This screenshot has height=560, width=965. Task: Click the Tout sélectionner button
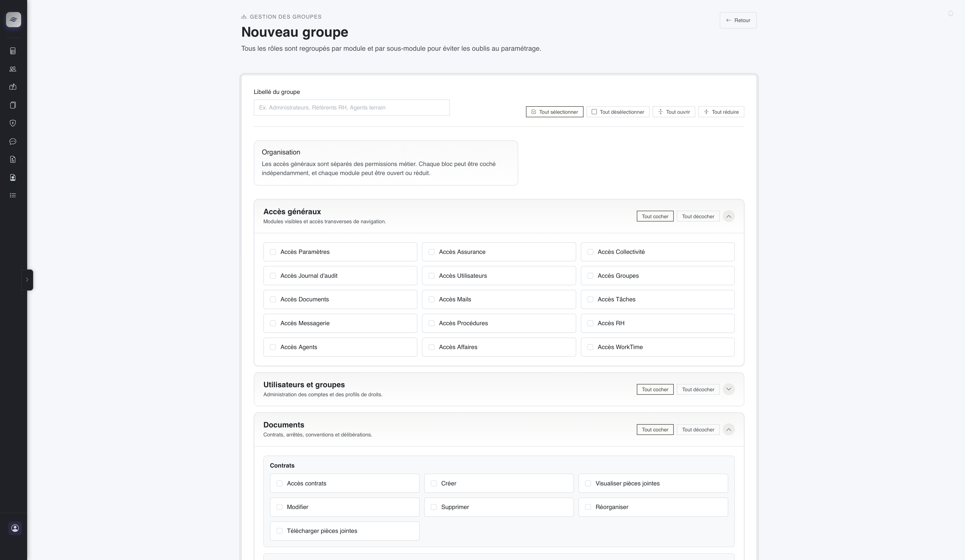point(554,112)
